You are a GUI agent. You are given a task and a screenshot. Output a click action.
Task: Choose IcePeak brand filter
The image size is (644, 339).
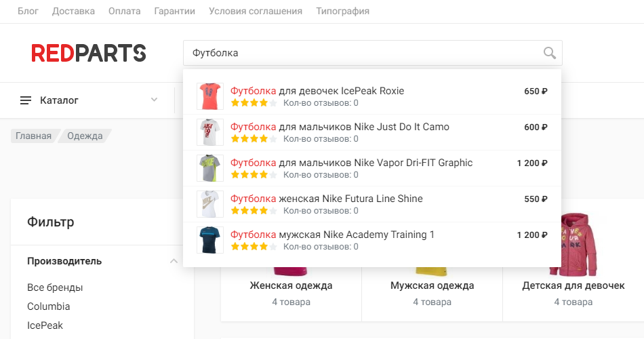45,325
